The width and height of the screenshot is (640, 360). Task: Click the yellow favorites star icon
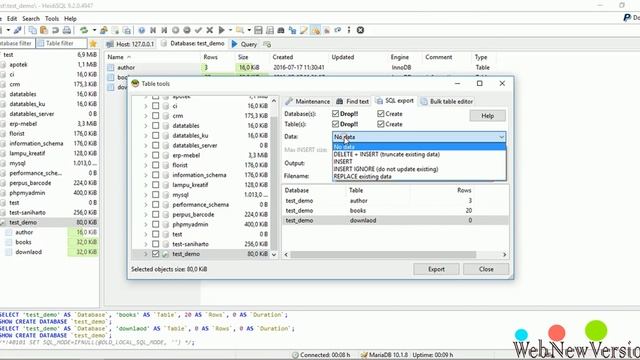click(93, 44)
